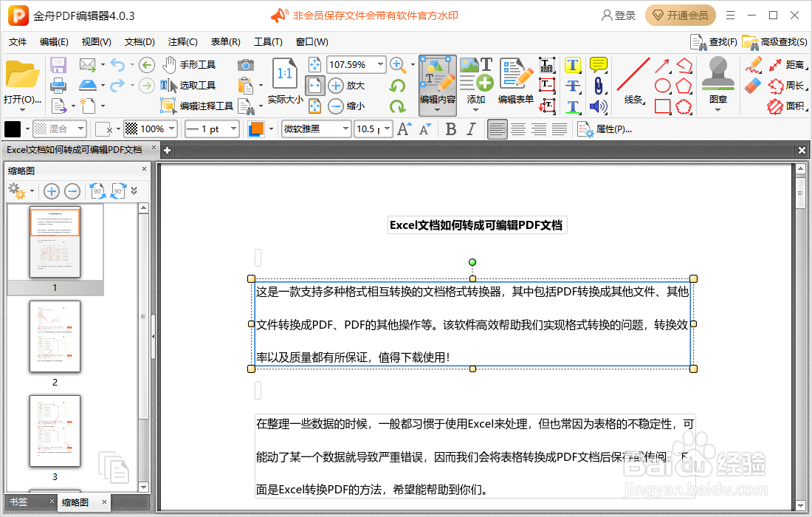Select the circle annotation shape tool
This screenshot has height=517, width=812.
pyautogui.click(x=662, y=85)
